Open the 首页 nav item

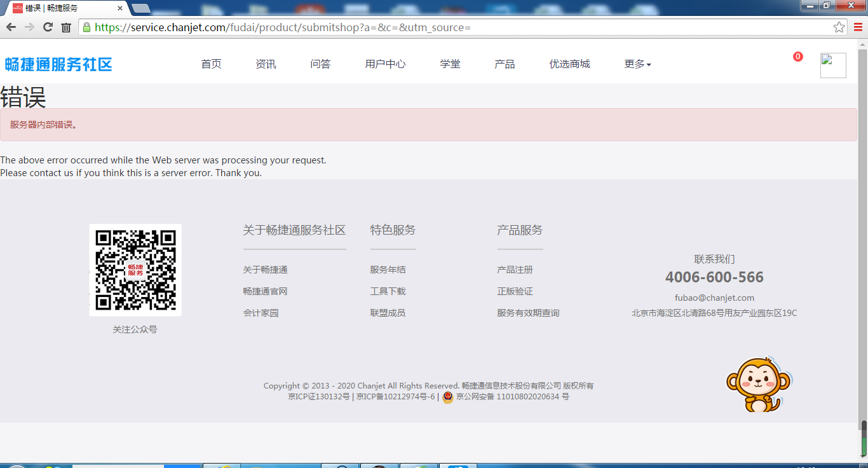[212, 64]
